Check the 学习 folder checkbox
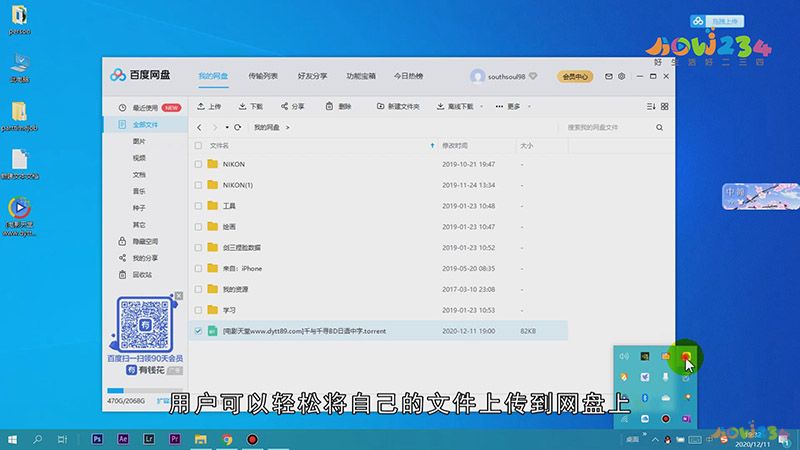This screenshot has height=450, width=800. coord(198,310)
